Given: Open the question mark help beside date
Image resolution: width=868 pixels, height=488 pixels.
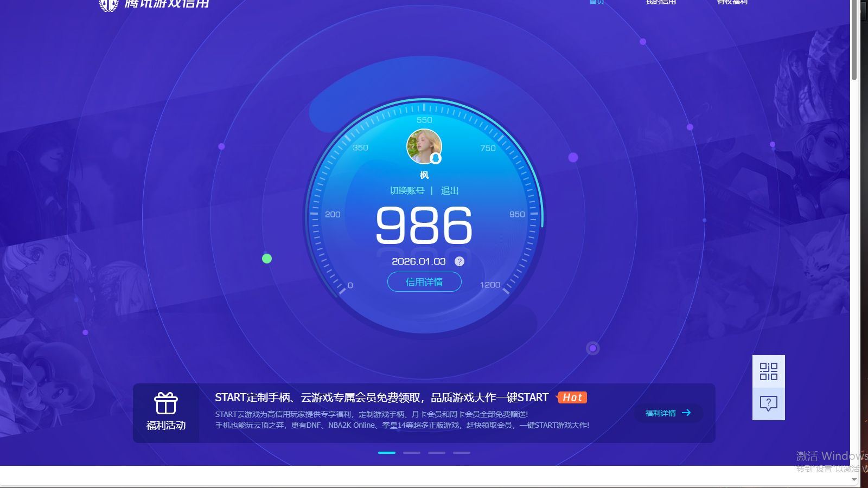Looking at the screenshot, I should pyautogui.click(x=459, y=261).
